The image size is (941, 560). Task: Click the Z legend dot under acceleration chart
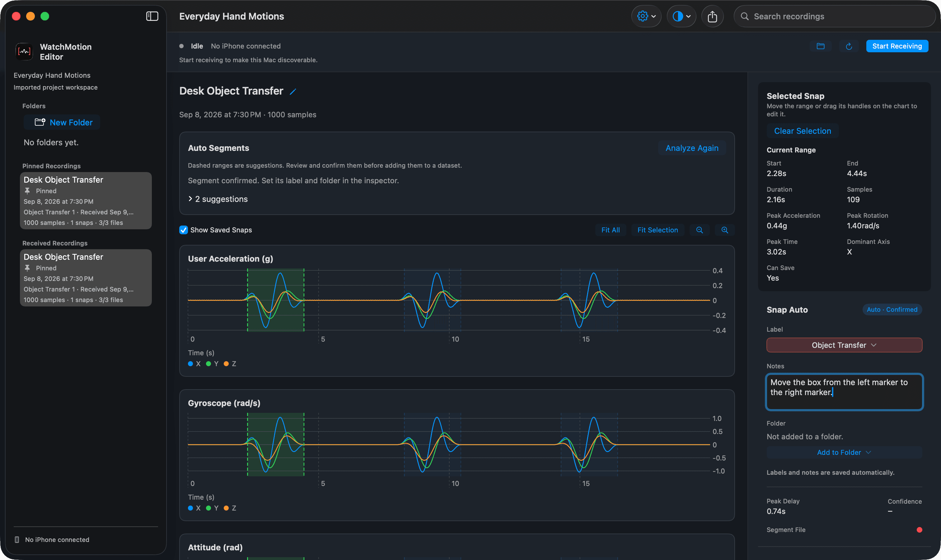pos(226,364)
